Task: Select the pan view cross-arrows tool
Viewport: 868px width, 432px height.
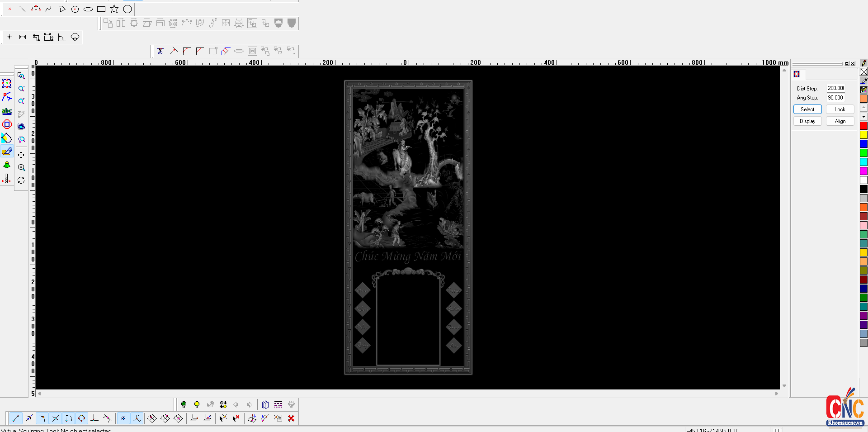Action: [21, 155]
